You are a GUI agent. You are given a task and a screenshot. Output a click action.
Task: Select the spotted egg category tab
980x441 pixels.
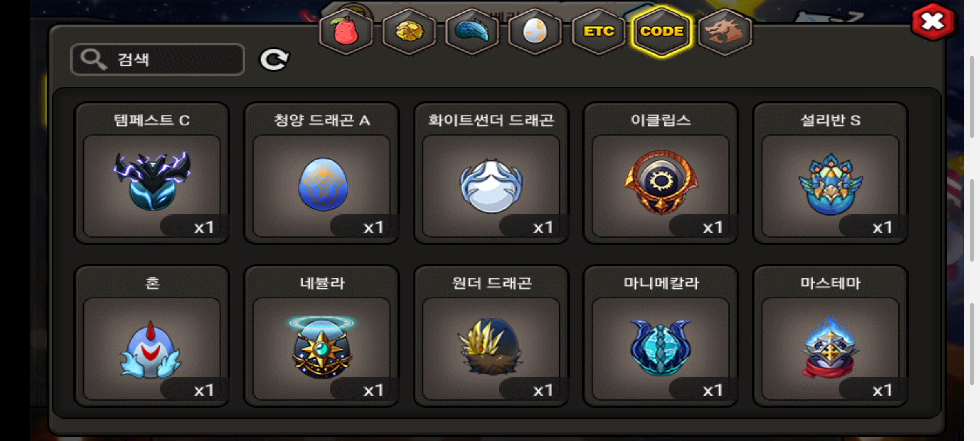535,31
